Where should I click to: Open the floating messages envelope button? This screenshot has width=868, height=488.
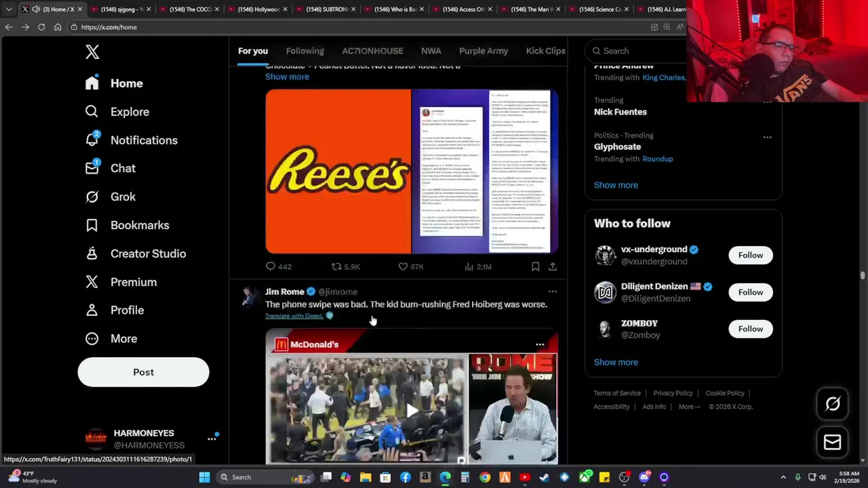coord(832,442)
